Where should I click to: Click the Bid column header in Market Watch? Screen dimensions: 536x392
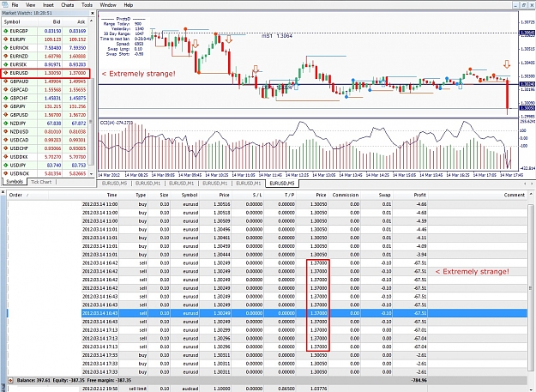click(57, 21)
